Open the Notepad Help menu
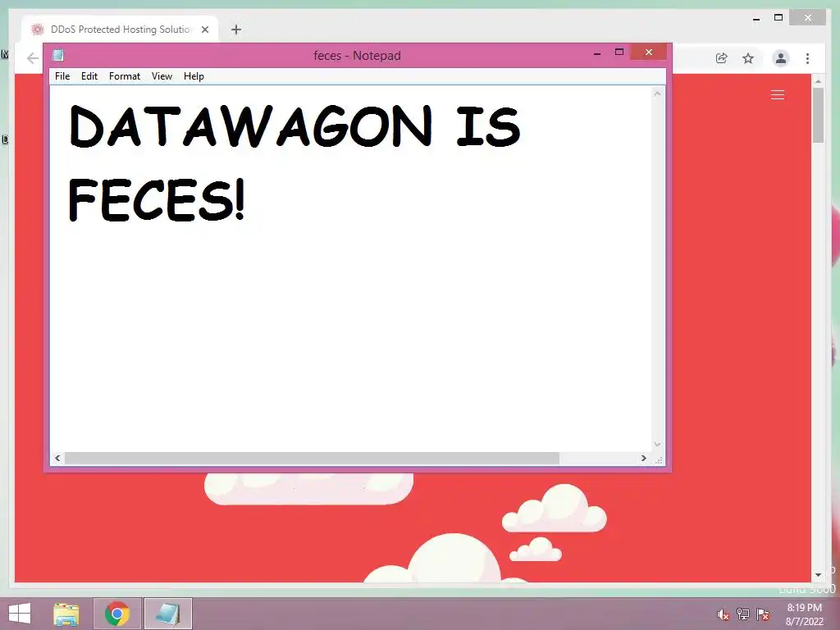The width and height of the screenshot is (840, 630). (194, 76)
